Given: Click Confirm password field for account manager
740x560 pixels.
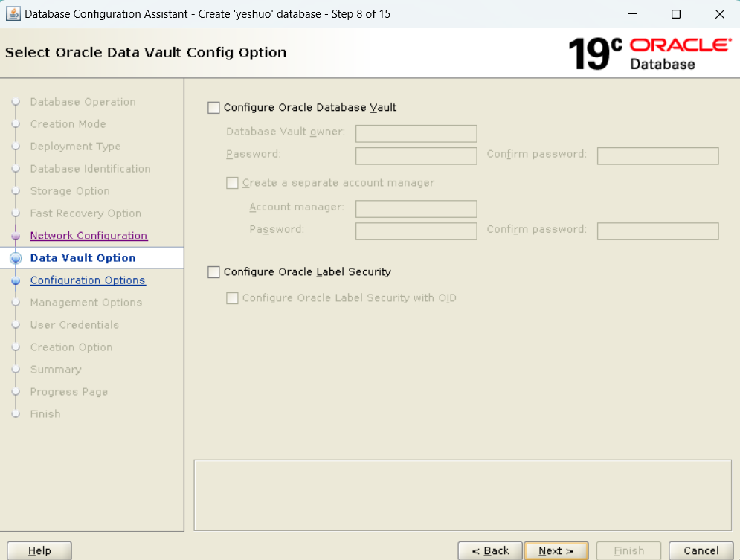Looking at the screenshot, I should tap(658, 231).
